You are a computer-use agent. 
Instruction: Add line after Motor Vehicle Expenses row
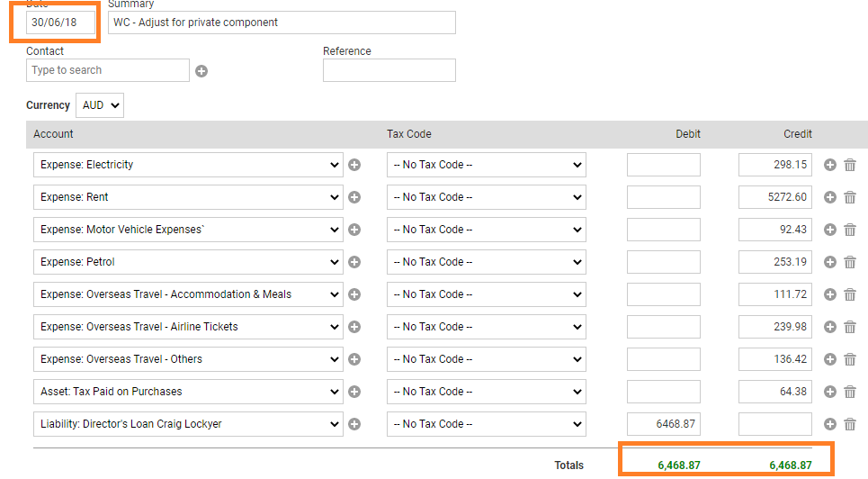pyautogui.click(x=830, y=230)
